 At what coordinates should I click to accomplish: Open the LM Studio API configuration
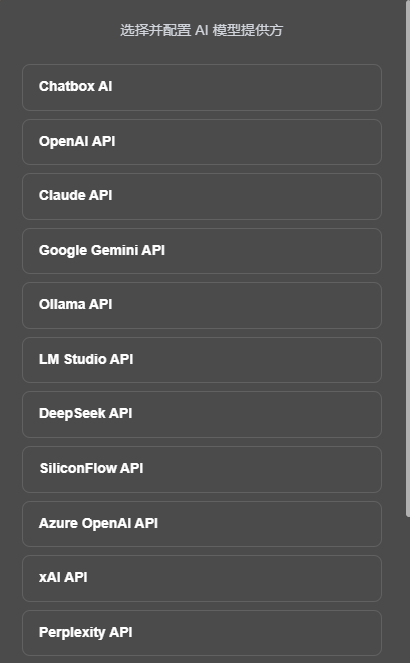coord(202,360)
